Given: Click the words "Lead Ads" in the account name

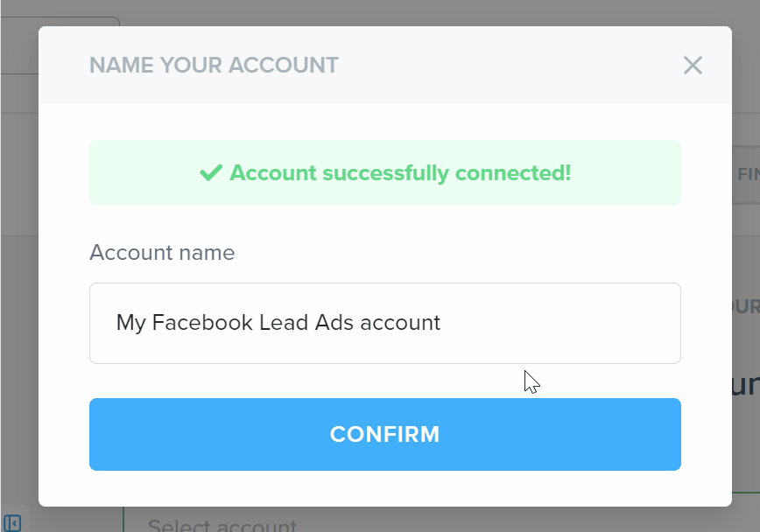Looking at the screenshot, I should 294,323.
